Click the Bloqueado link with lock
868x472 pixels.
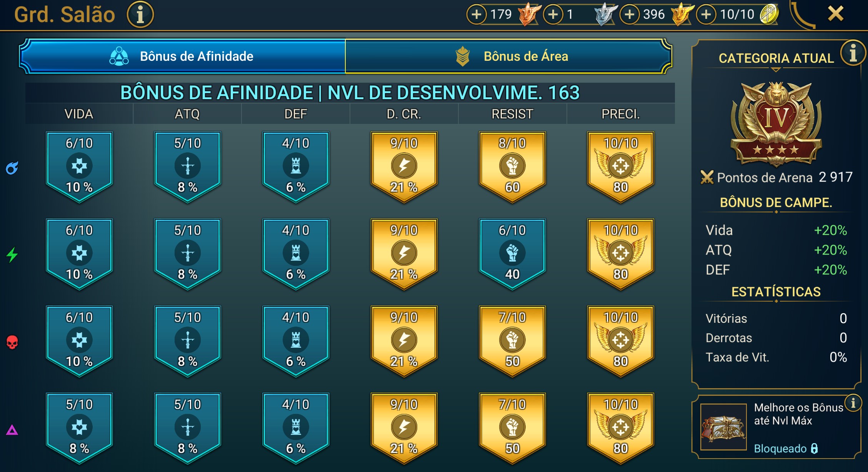[x=786, y=449]
